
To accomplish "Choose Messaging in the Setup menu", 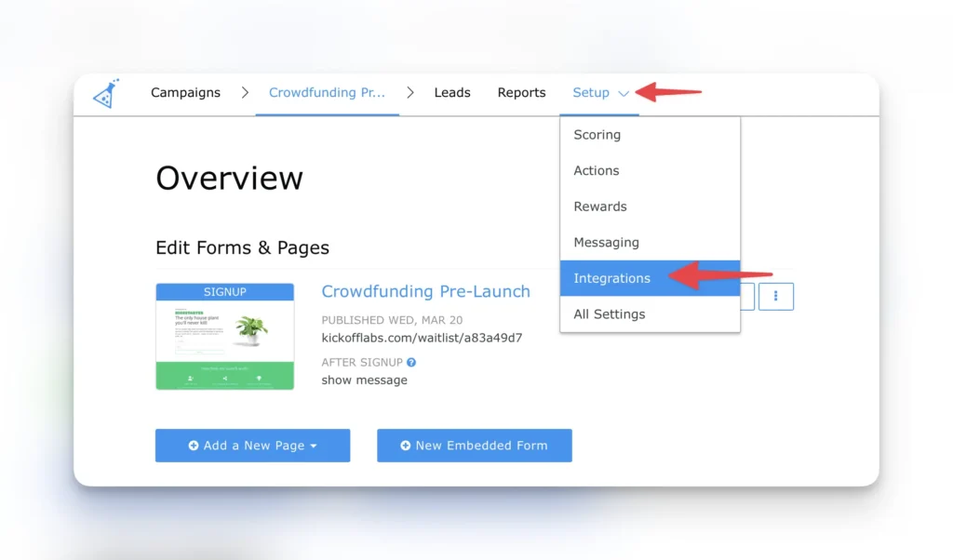I will [x=650, y=243].
